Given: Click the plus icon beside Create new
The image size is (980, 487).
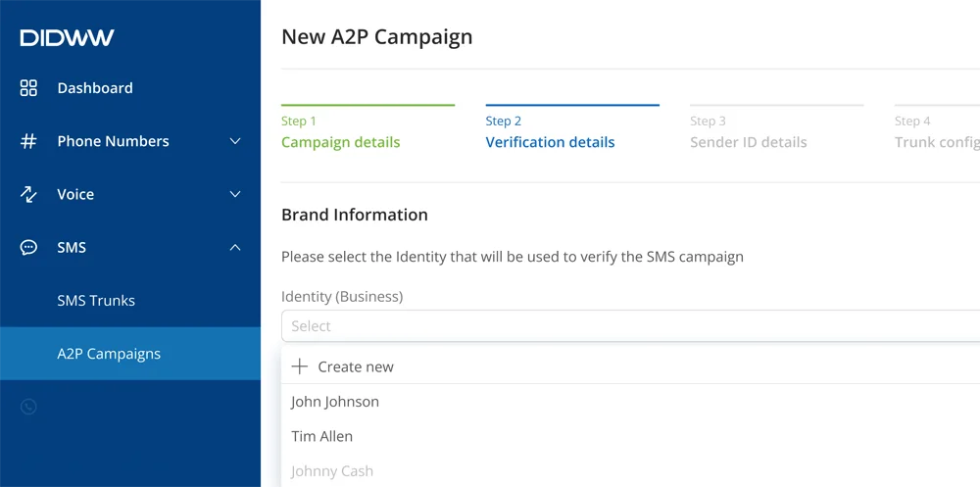Looking at the screenshot, I should 300,366.
